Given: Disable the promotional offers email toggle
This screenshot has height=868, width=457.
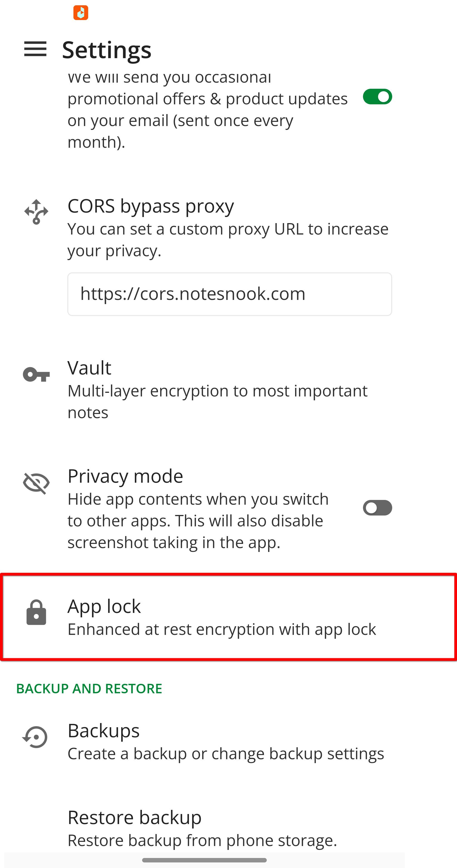Looking at the screenshot, I should pyautogui.click(x=377, y=97).
